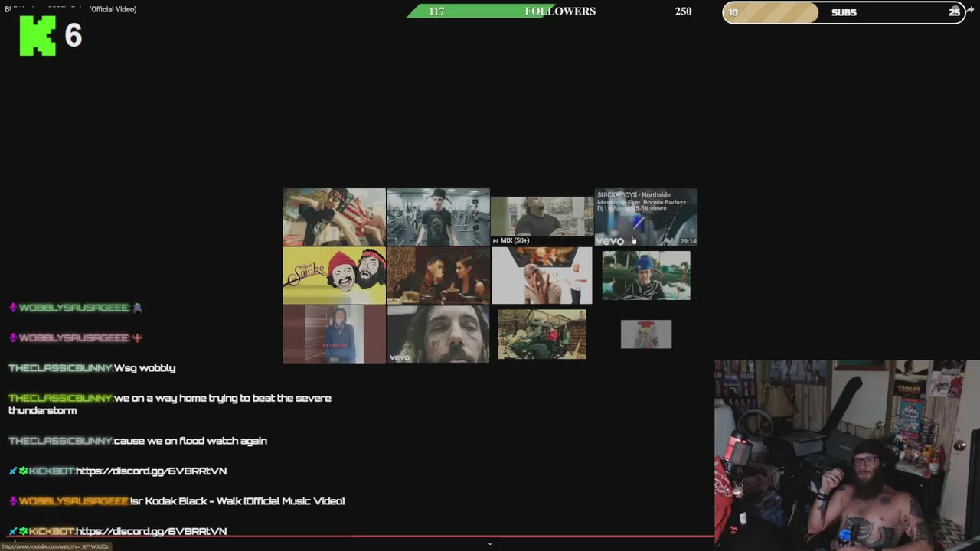Viewport: 980px width, 551px height.
Task: Click the '!sr Kodak Black - Walk' chat message
Action: point(237,501)
